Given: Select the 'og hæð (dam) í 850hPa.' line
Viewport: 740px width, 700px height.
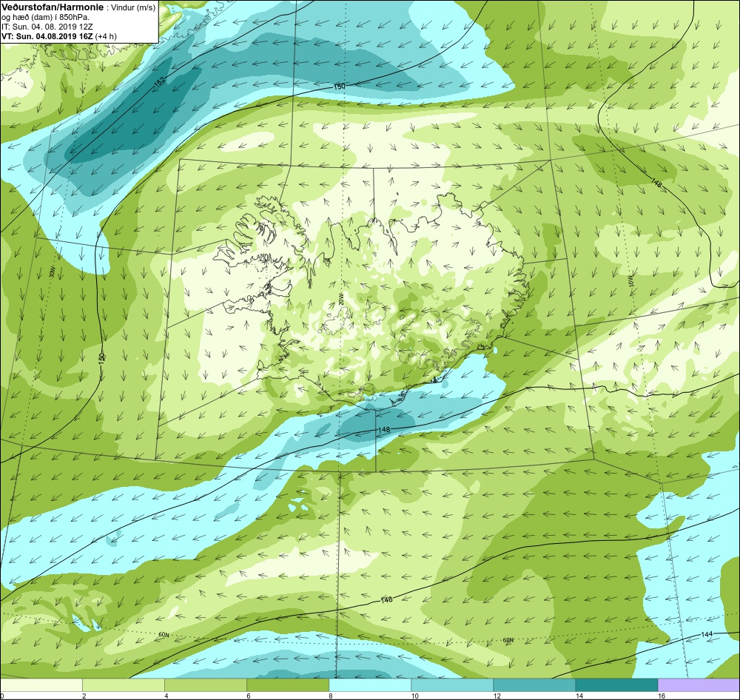Looking at the screenshot, I should coord(45,18).
